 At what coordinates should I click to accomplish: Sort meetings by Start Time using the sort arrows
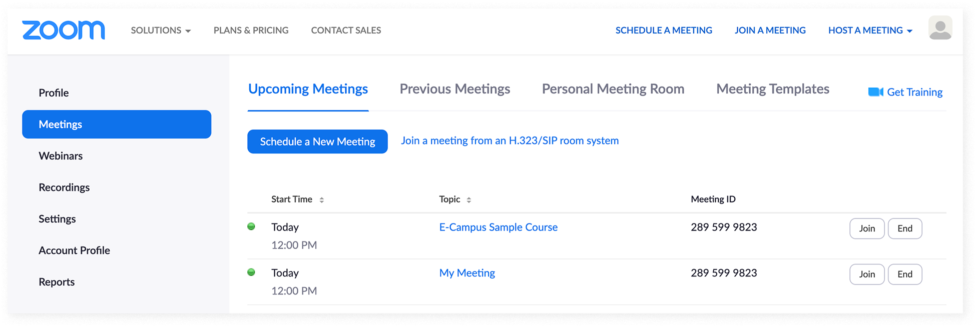pos(322,199)
